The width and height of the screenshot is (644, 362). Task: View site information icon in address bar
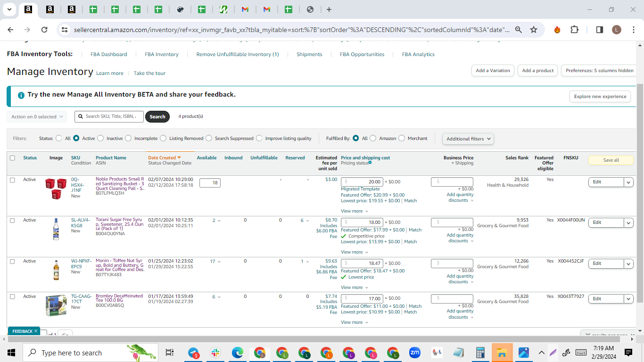(65, 30)
